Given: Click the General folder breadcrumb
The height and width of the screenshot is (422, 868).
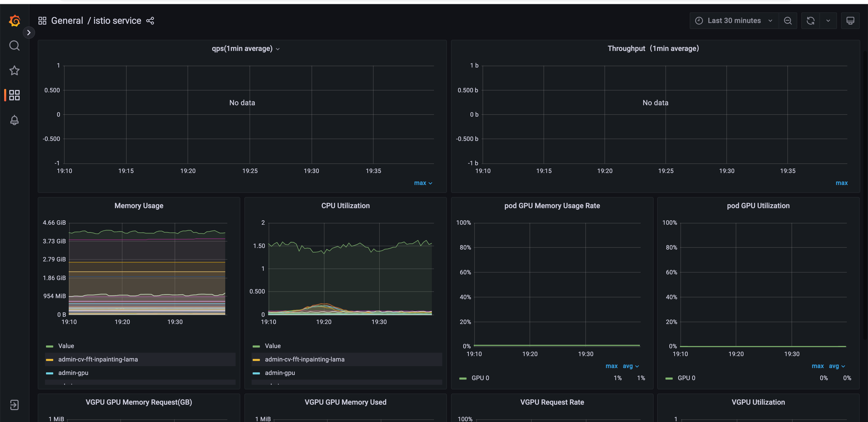Looking at the screenshot, I should [67, 21].
